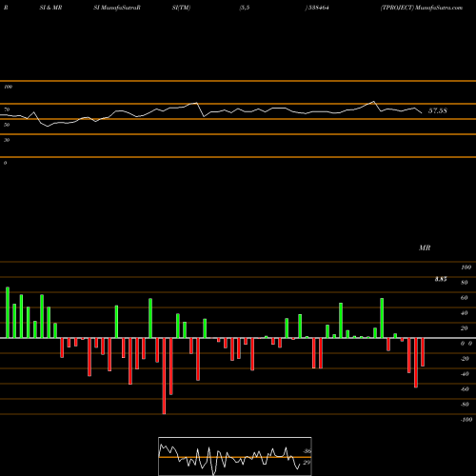
Task: Click the RSI axis label "0" on the left
Action: [5, 163]
